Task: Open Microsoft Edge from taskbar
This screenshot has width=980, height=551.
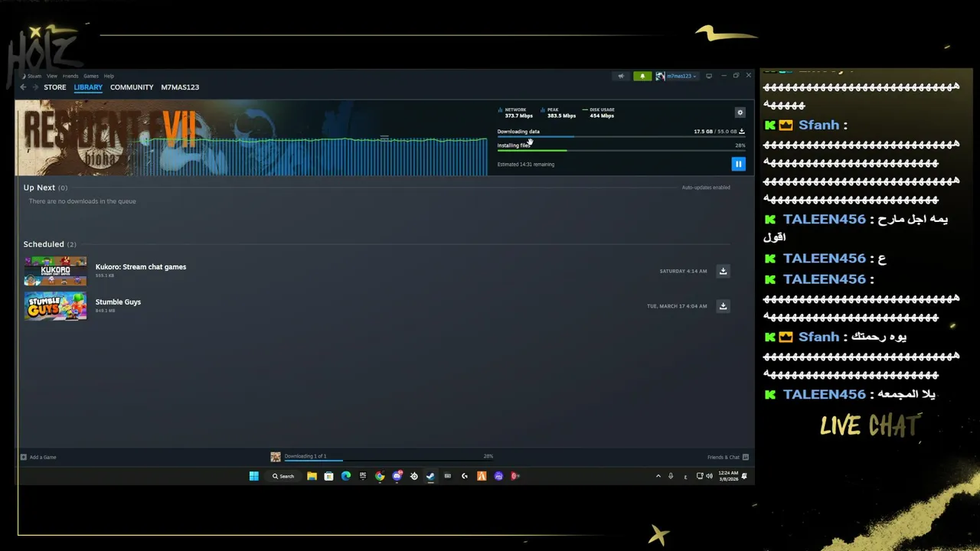Action: pyautogui.click(x=346, y=476)
